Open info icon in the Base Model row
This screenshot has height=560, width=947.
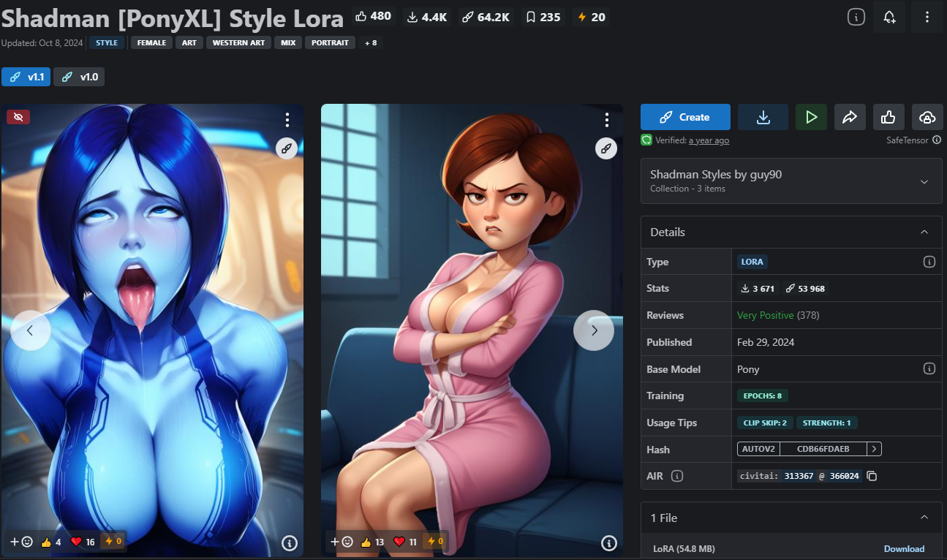tap(929, 368)
